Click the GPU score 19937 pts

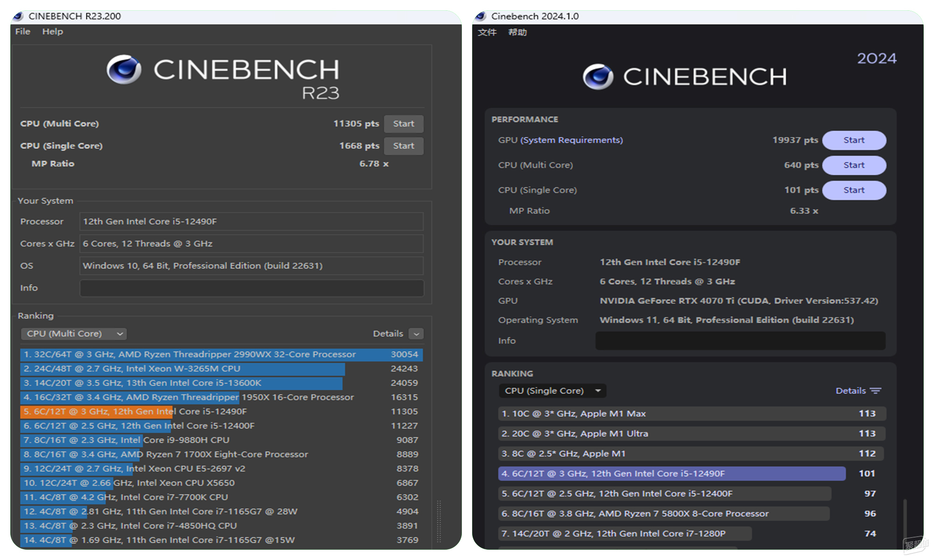point(795,140)
